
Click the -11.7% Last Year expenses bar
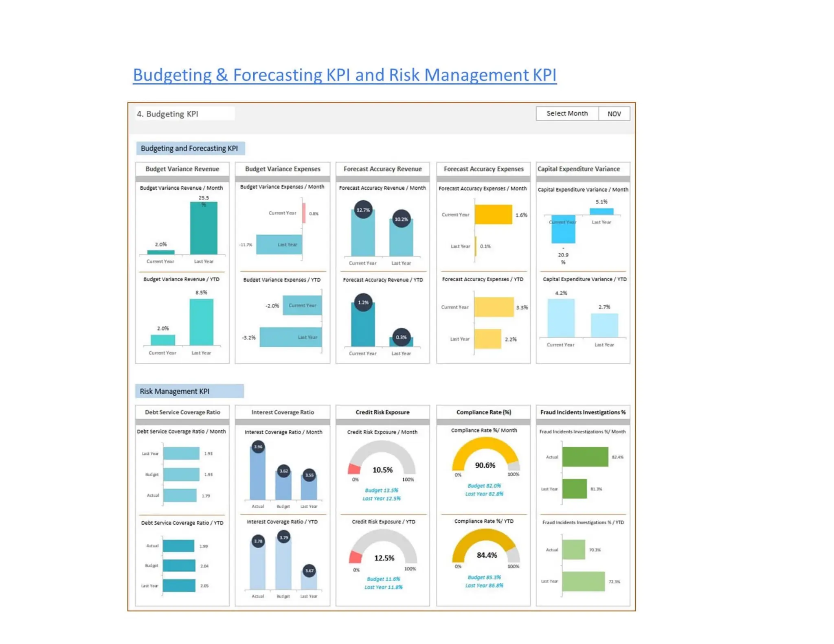pyautogui.click(x=279, y=245)
